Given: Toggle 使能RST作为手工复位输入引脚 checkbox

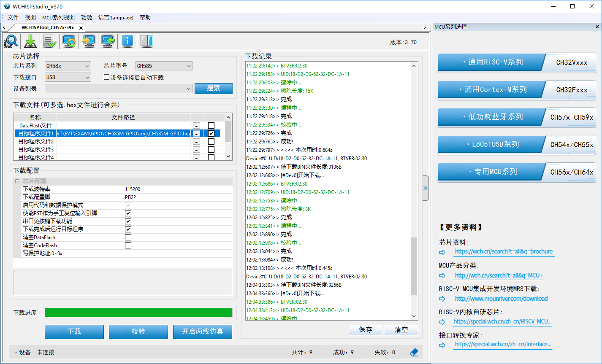Looking at the screenshot, I should [128, 213].
